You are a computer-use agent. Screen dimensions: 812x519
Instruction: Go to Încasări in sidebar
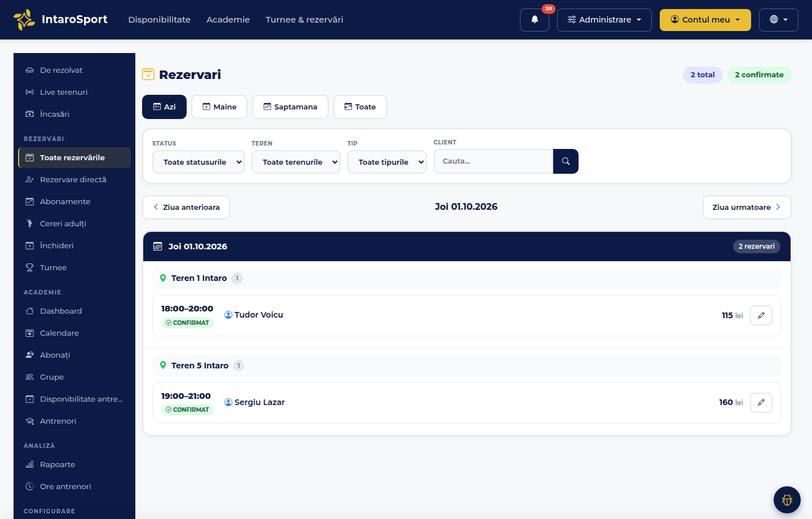tap(74, 114)
